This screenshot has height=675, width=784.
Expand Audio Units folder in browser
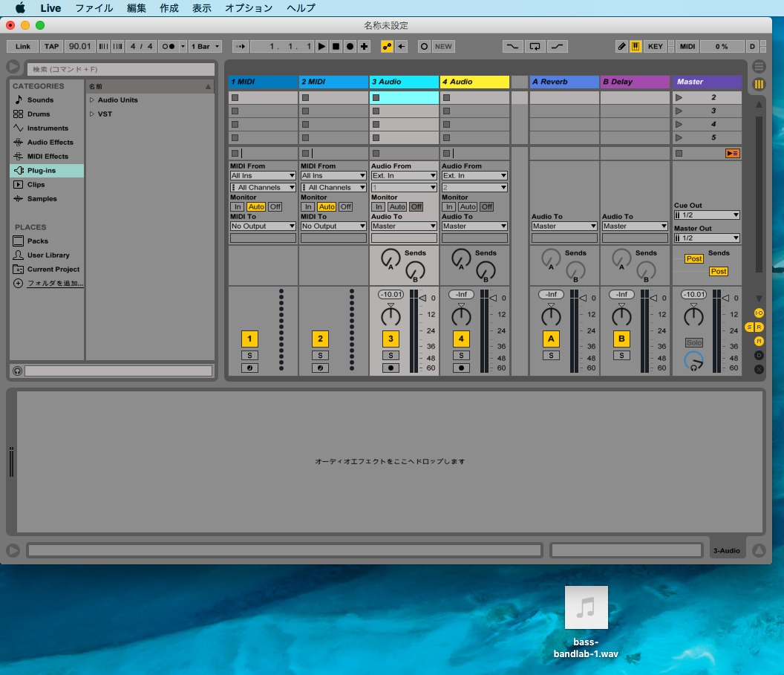tap(92, 100)
